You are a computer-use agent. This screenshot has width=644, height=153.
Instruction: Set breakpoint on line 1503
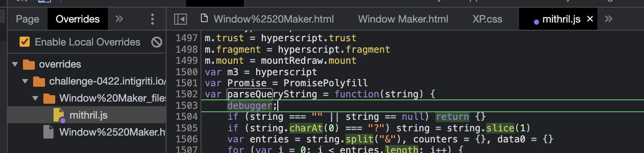(x=186, y=105)
